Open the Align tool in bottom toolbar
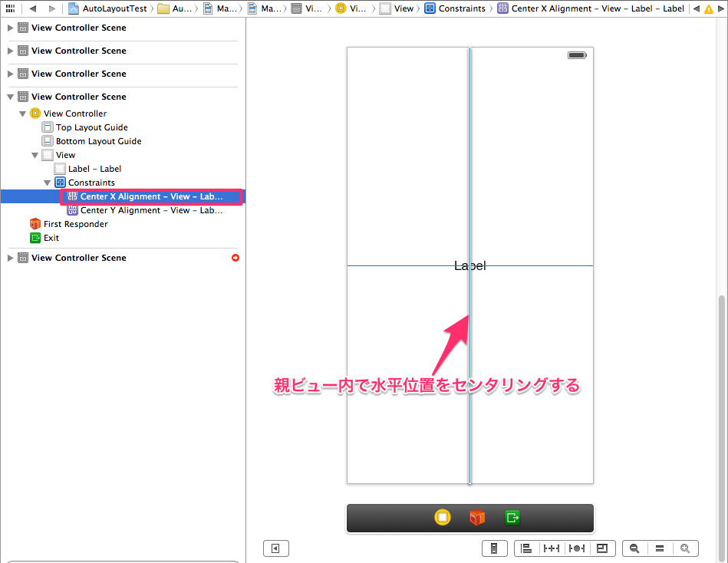The height and width of the screenshot is (563, 728). tap(526, 548)
